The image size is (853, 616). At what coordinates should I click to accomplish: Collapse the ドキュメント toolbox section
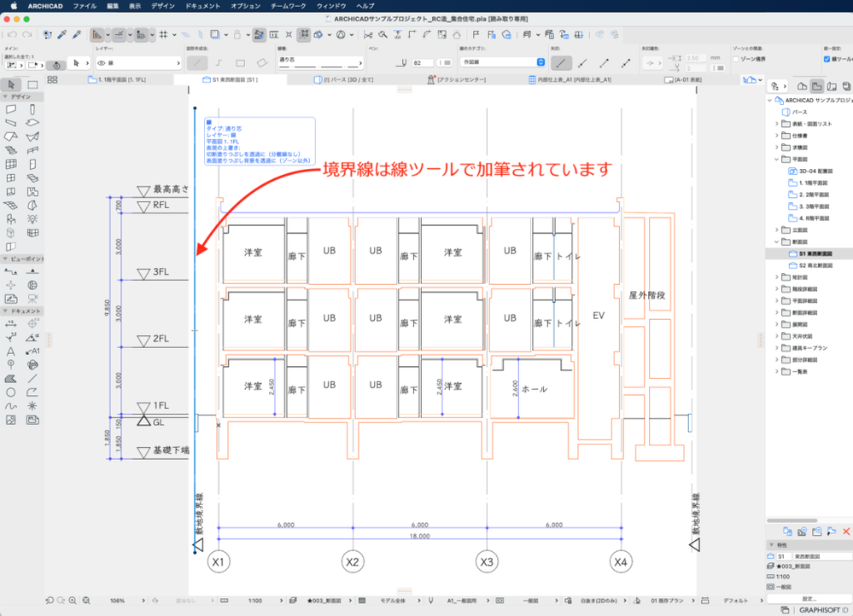coord(5,311)
